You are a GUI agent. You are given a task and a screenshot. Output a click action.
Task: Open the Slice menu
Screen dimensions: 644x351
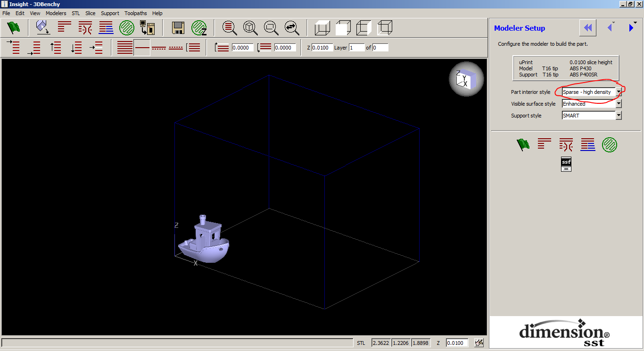pos(90,13)
